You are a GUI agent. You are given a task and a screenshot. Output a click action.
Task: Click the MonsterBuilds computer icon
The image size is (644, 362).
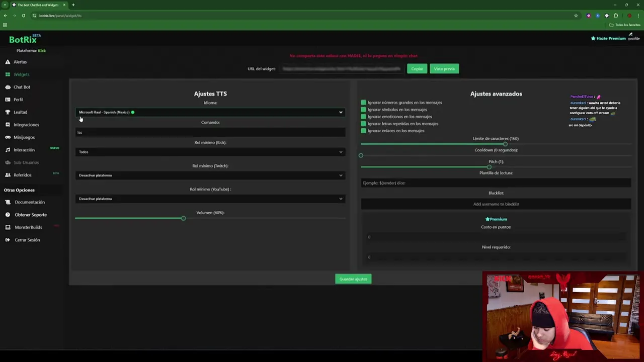click(8, 227)
